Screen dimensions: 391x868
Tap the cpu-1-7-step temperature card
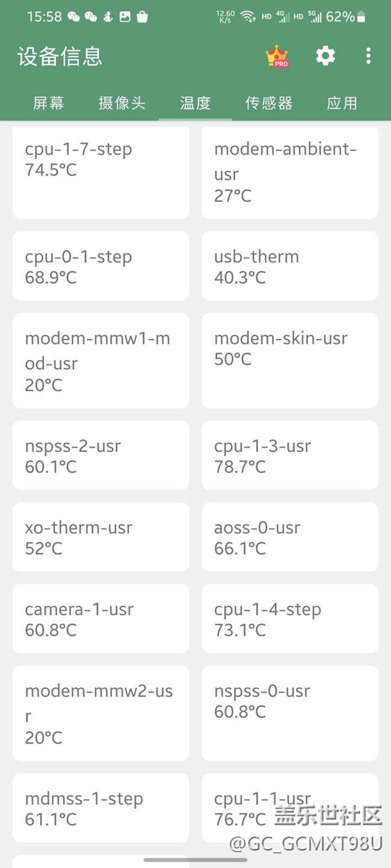click(x=100, y=172)
